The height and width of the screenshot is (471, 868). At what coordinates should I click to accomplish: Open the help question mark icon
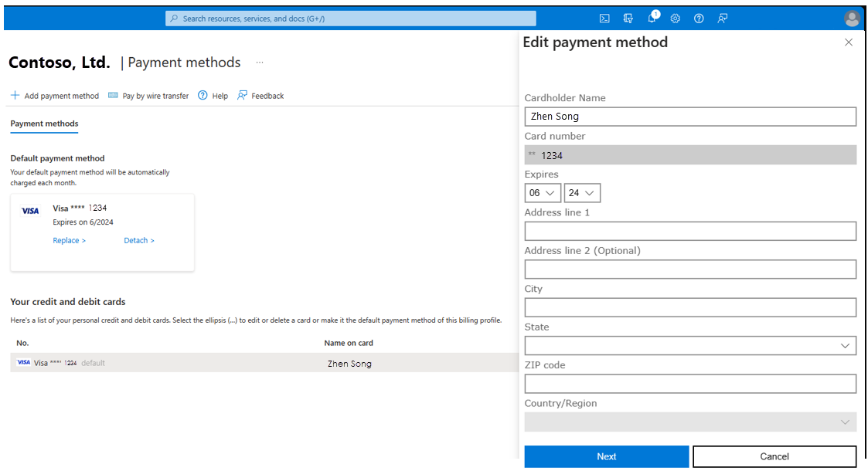[700, 19]
